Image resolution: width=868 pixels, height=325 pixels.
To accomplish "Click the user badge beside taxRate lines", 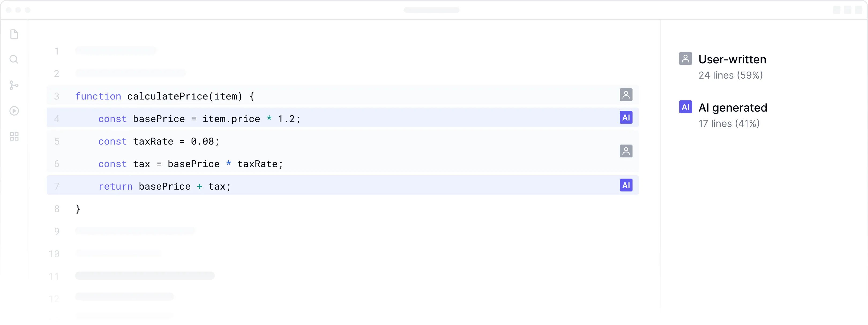I will click(626, 152).
